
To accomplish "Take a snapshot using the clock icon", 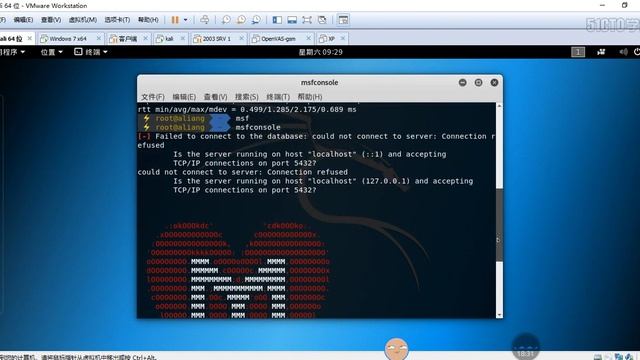I will pyautogui.click(x=226, y=20).
